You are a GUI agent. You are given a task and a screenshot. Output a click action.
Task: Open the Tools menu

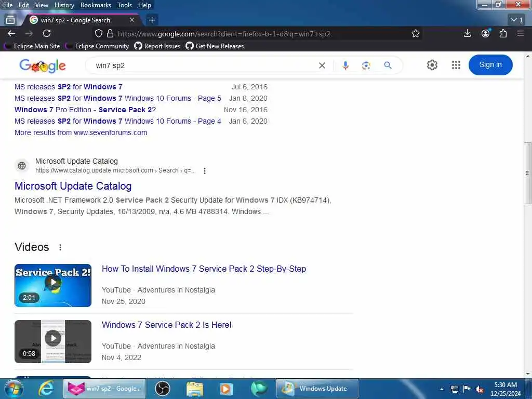125,5
